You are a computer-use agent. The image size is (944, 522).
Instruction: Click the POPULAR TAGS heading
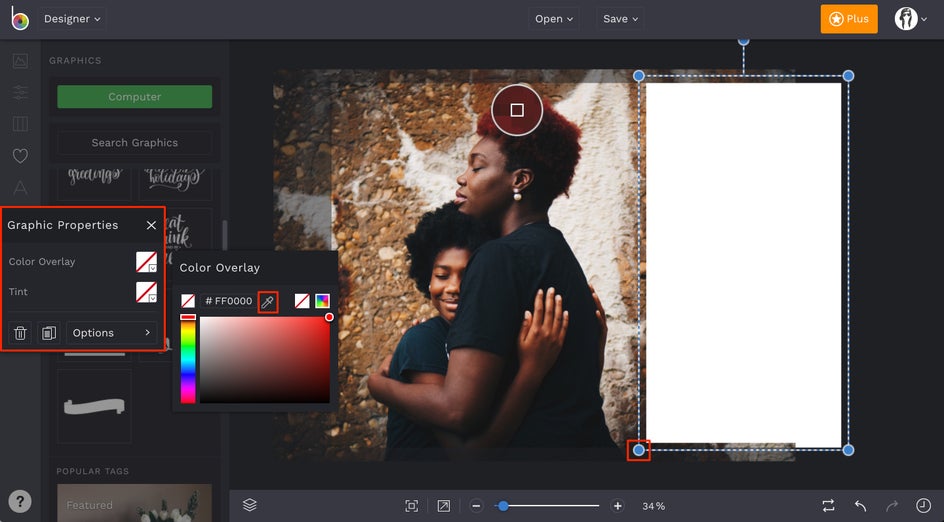tap(93, 471)
